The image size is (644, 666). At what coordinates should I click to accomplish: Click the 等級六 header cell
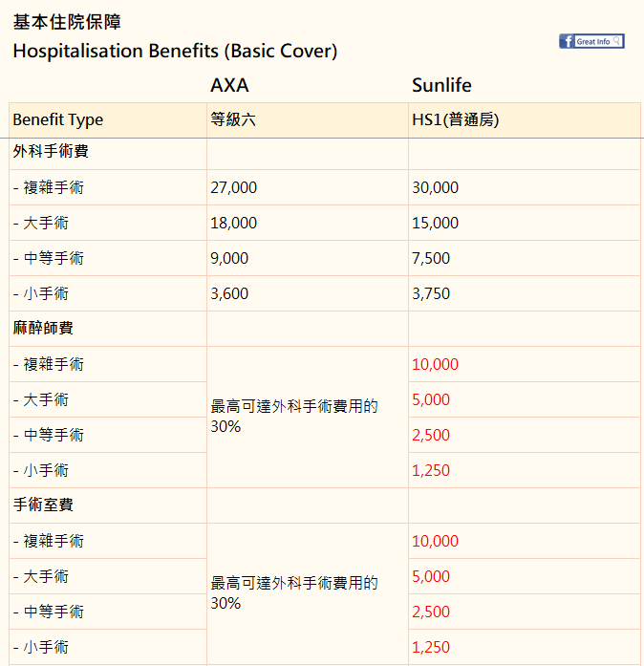click(x=308, y=120)
